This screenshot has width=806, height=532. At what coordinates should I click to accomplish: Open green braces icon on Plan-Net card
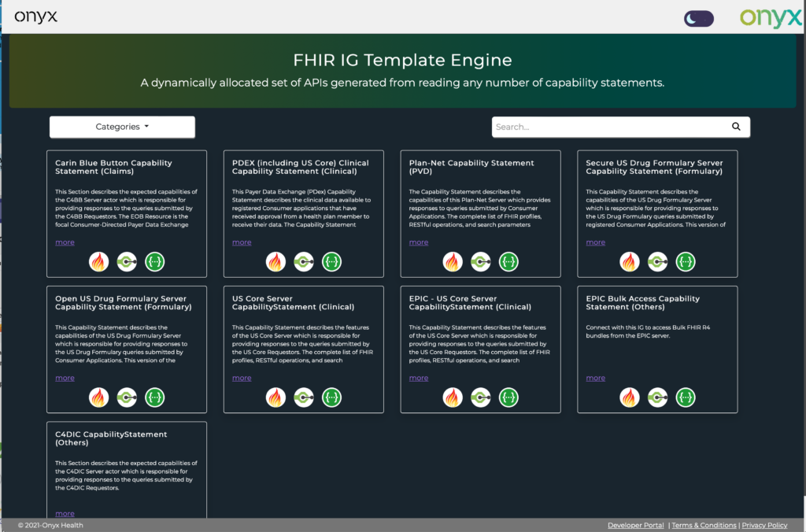(508, 261)
